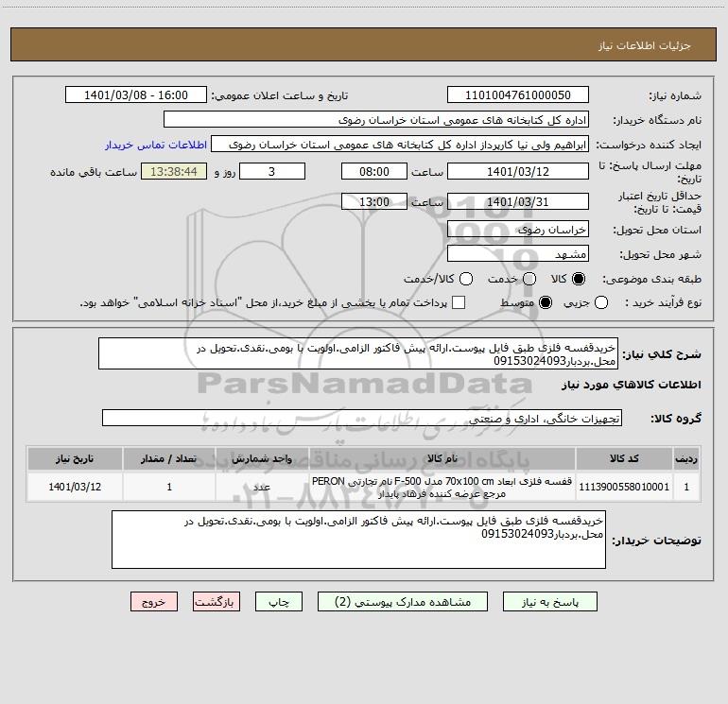
Task: Click the اطلاعات کالاهای مورد نیاز heading
Action: click(631, 385)
